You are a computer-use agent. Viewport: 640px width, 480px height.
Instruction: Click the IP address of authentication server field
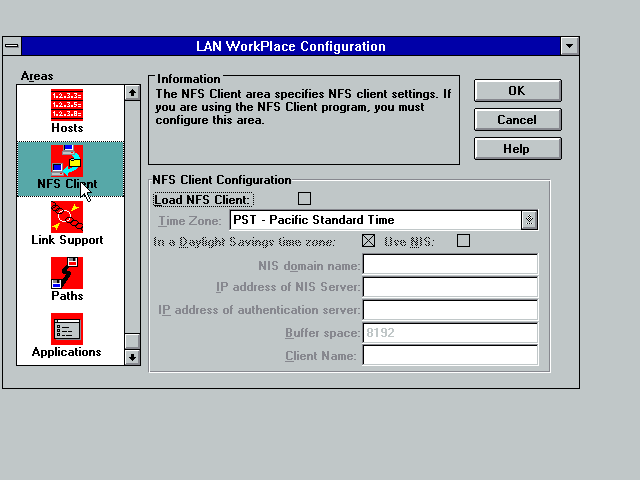pyautogui.click(x=450, y=310)
